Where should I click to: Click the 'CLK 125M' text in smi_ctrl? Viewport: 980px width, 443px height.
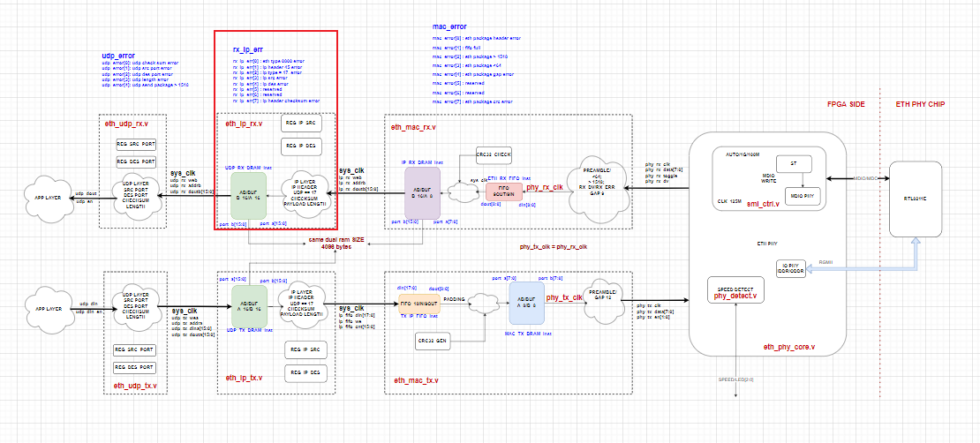729,202
